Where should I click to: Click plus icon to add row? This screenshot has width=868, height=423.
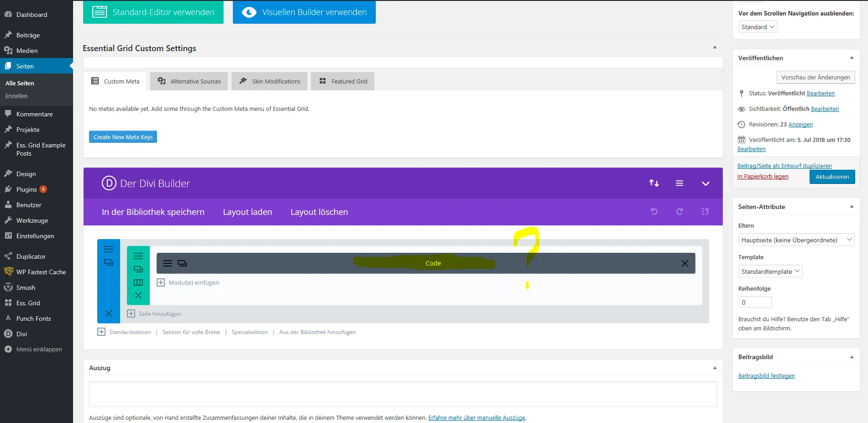131,313
